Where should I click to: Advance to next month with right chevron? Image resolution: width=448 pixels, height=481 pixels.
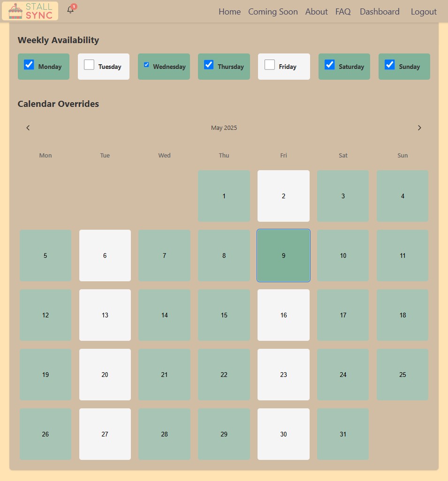pyautogui.click(x=419, y=128)
